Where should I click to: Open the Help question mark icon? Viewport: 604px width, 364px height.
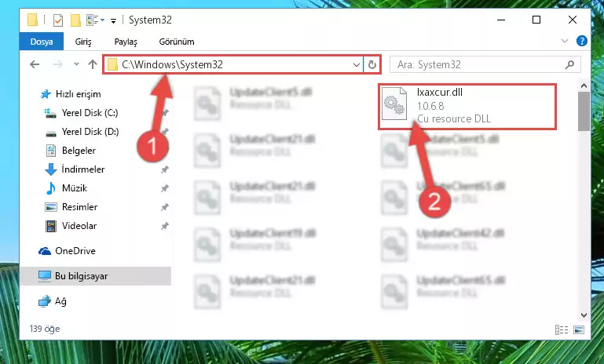(x=582, y=41)
